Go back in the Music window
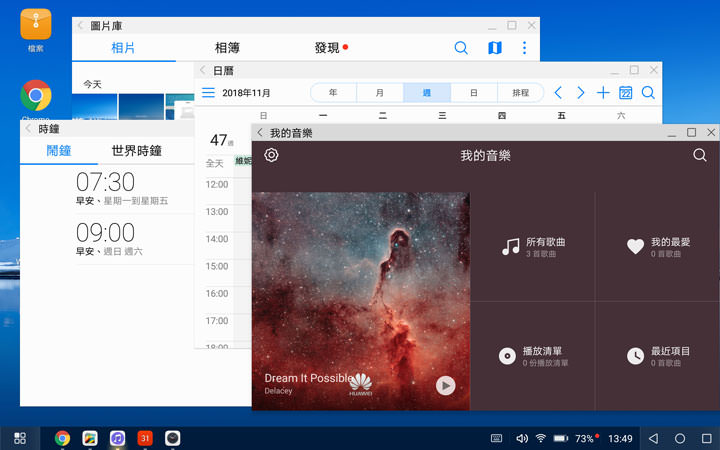Image resolution: width=720 pixels, height=450 pixels. coord(260,133)
